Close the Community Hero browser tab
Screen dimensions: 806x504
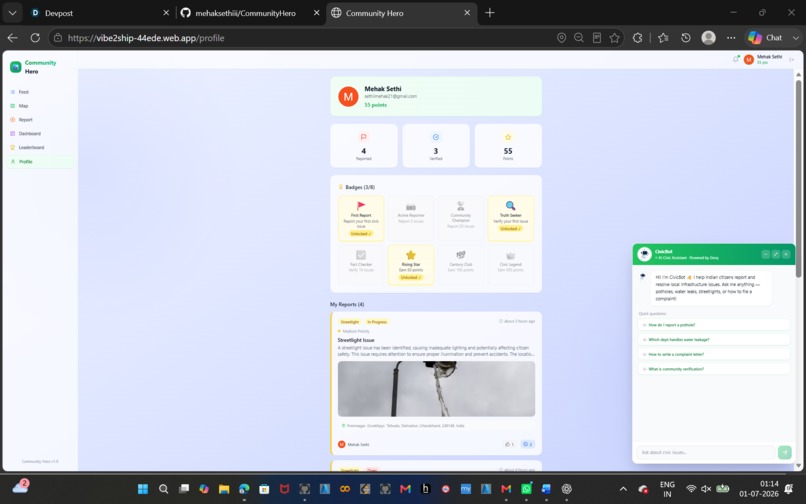click(x=467, y=13)
